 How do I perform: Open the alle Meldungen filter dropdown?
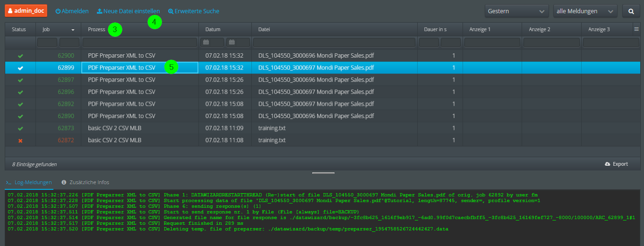point(585,11)
